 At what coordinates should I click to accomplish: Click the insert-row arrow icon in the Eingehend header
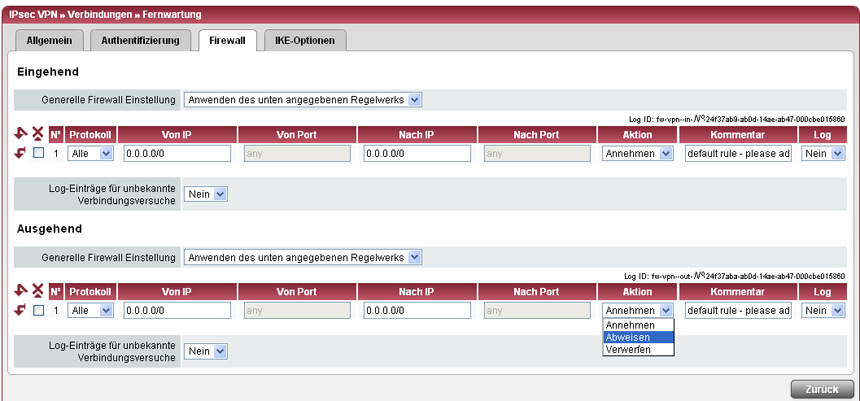[21, 135]
